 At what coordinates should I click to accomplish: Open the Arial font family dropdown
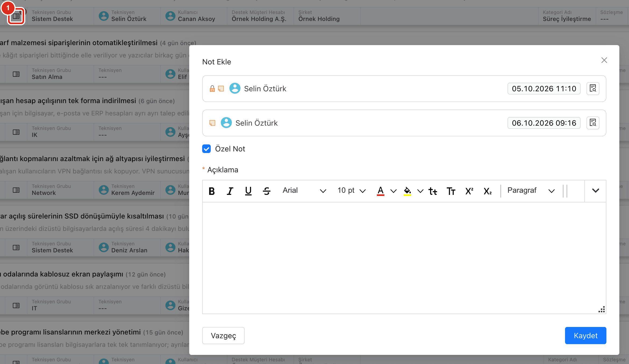click(304, 191)
